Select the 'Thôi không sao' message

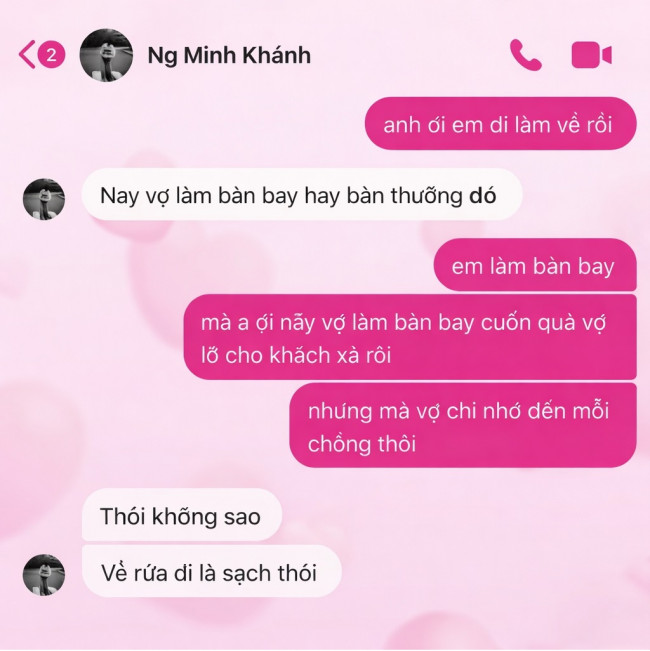coord(182,515)
